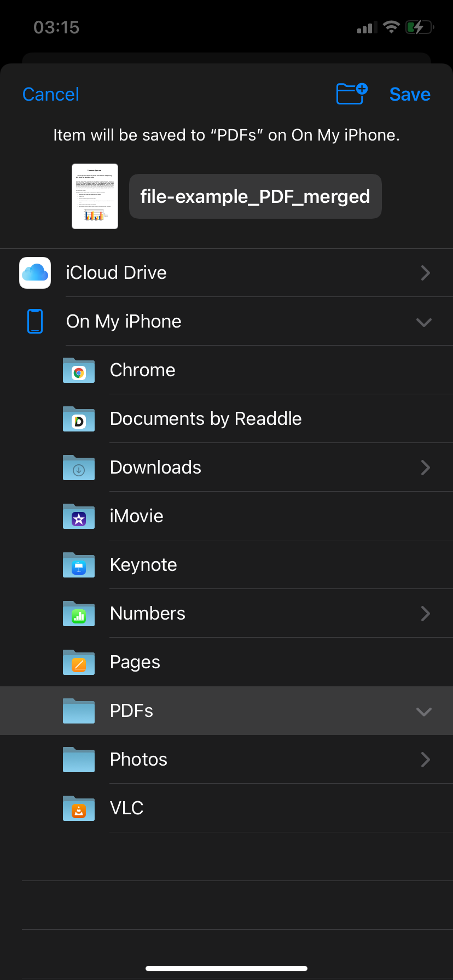Tap the Keynote folder icon
Viewport: 453px width, 980px height.
click(x=79, y=565)
